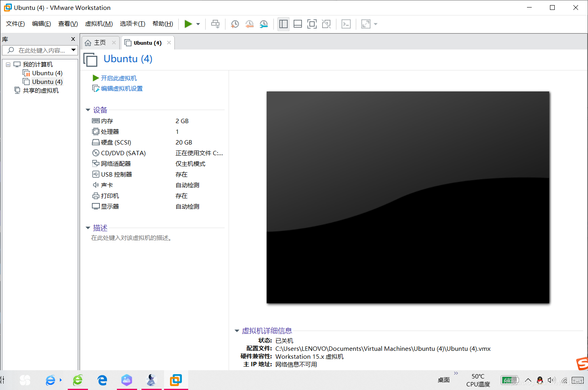This screenshot has height=390, width=588.
Task: Show the thumbnail bar view
Action: click(298, 24)
